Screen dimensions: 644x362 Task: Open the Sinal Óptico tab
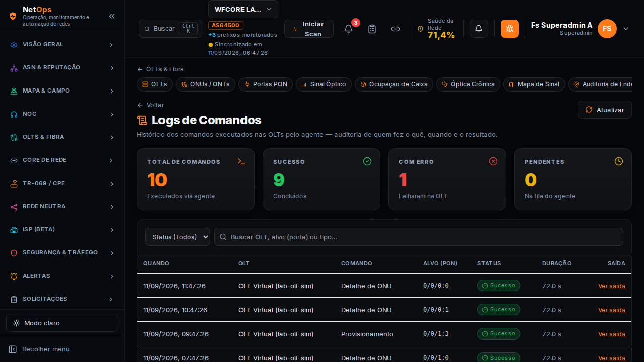[x=323, y=84]
